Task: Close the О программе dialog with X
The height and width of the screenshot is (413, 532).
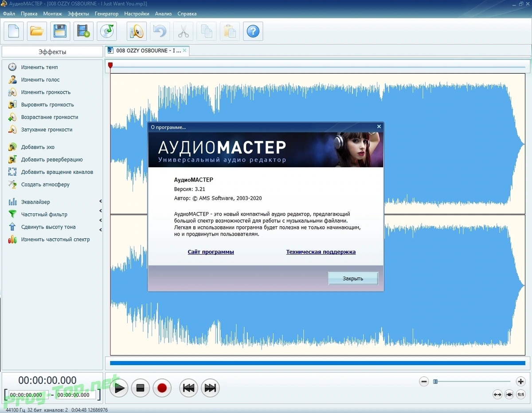Action: [x=379, y=127]
